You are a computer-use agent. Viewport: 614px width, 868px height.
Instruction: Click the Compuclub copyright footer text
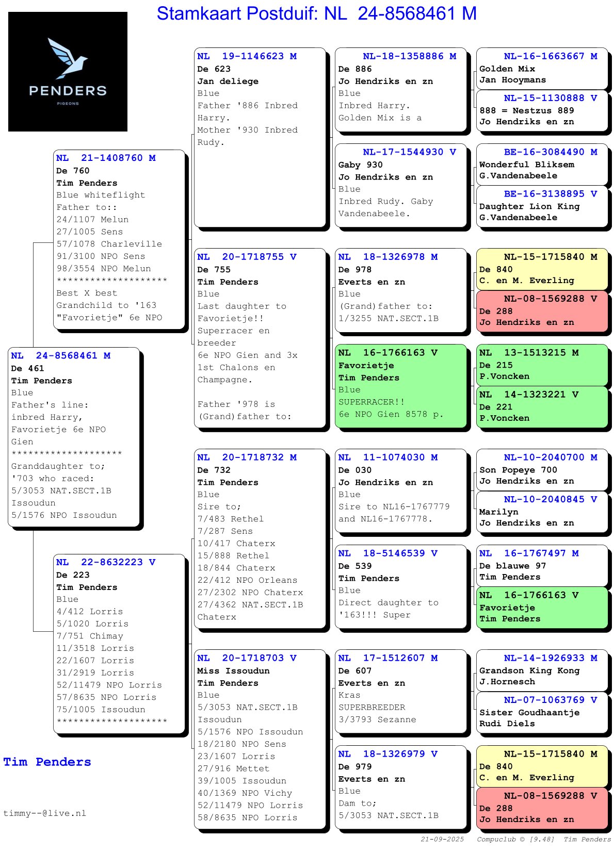click(x=515, y=839)
